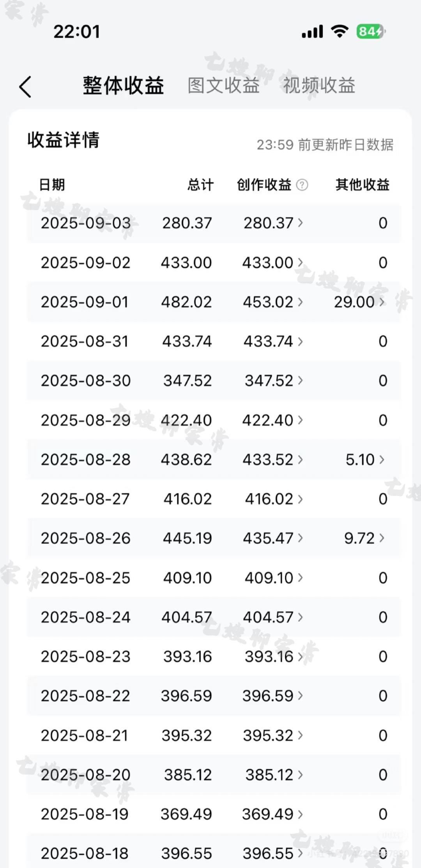The height and width of the screenshot is (868, 421).
Task: Open the 创作收益 help question-mark icon
Action: coord(302,185)
